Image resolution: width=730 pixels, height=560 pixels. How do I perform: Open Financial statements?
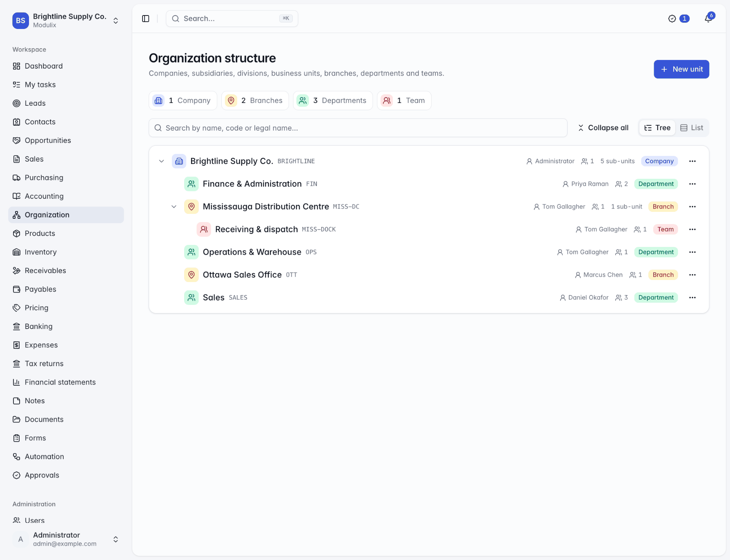pos(66,382)
